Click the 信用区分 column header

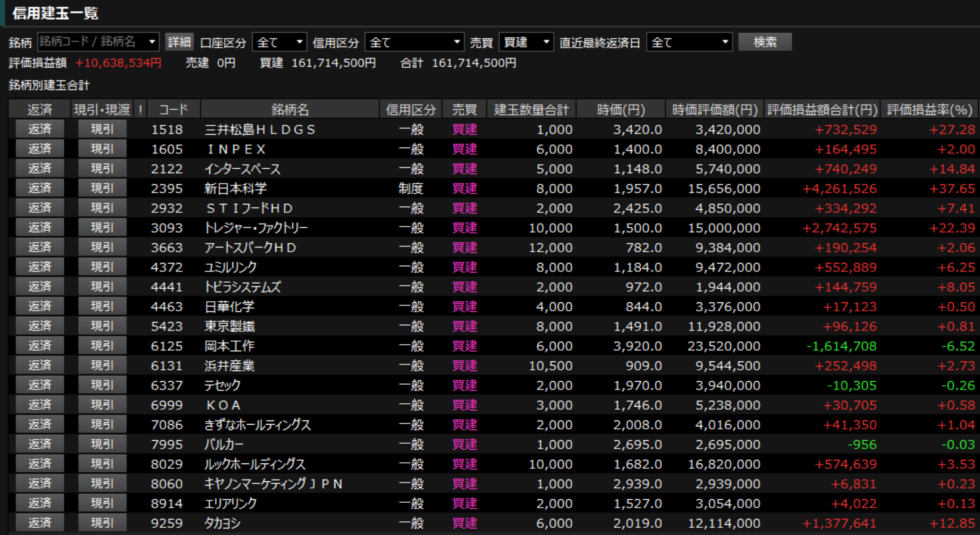pos(411,109)
